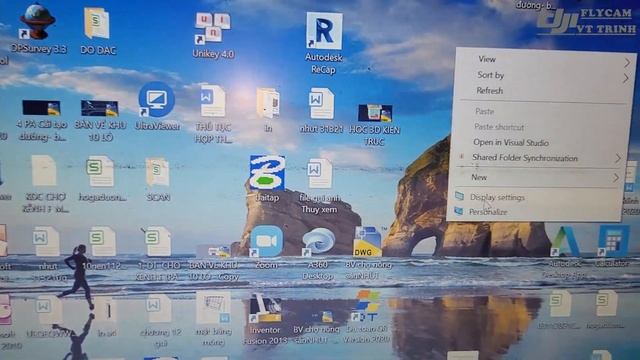Open the Autodesk Desktop App shortcut
Screen dimensions: 640x360
(x=565, y=242)
